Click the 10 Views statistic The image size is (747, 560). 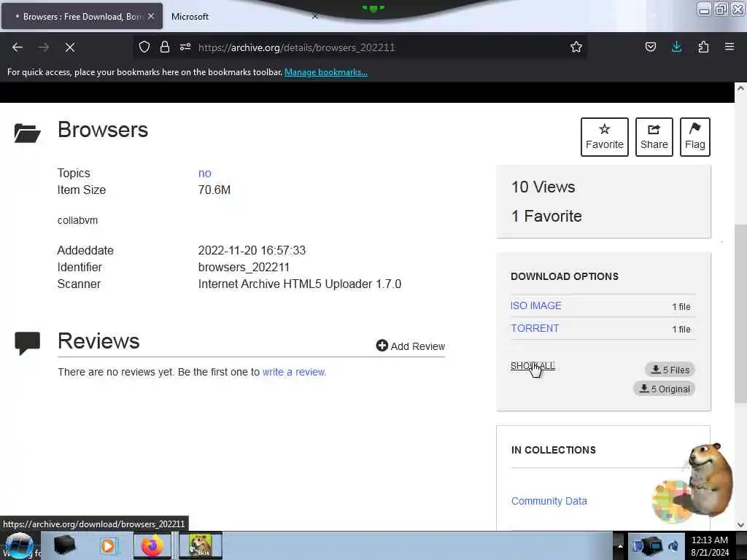point(543,187)
